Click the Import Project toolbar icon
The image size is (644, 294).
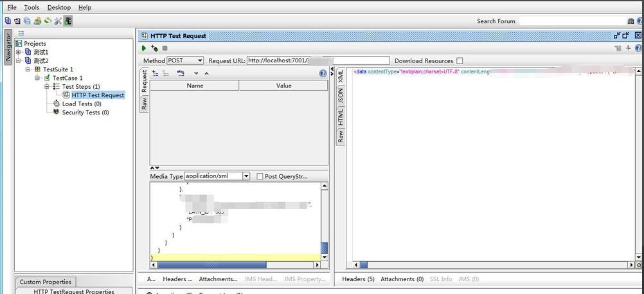17,21
